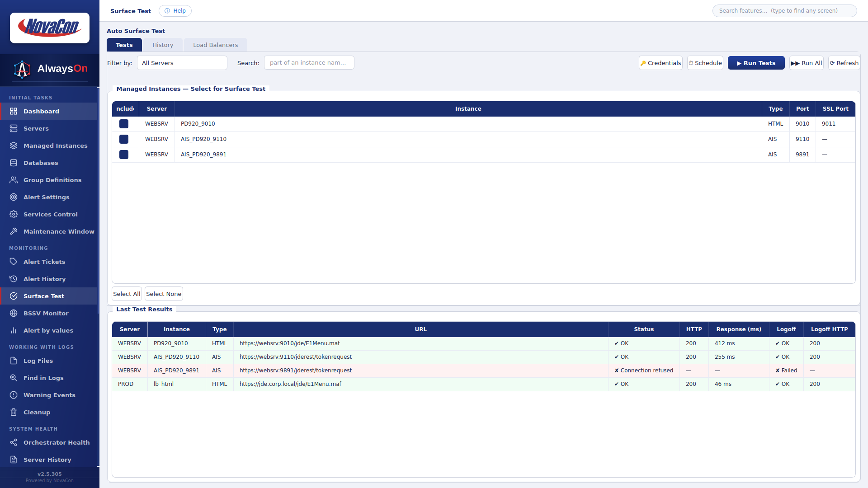Image resolution: width=868 pixels, height=488 pixels.
Task: Click the Orchestrator Health share icon
Action: pos(14,442)
